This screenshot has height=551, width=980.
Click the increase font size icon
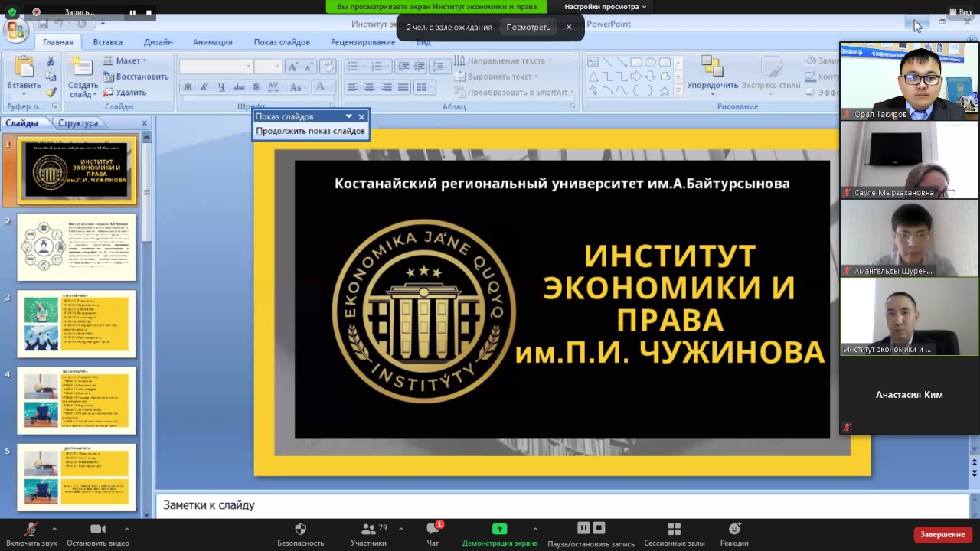click(x=292, y=67)
